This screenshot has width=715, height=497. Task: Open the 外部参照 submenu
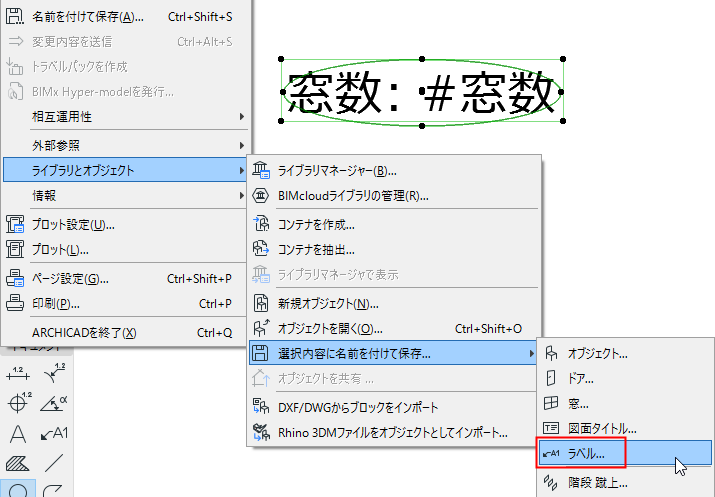[x=124, y=145]
